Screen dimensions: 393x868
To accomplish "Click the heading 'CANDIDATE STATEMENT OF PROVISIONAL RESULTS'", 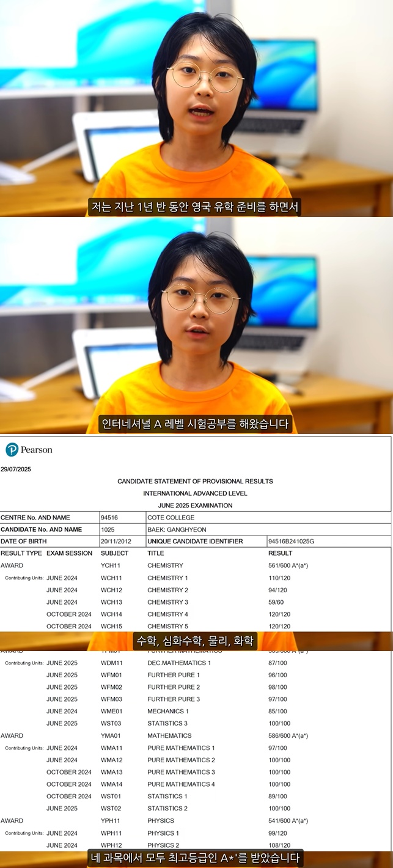I will click(x=195, y=481).
